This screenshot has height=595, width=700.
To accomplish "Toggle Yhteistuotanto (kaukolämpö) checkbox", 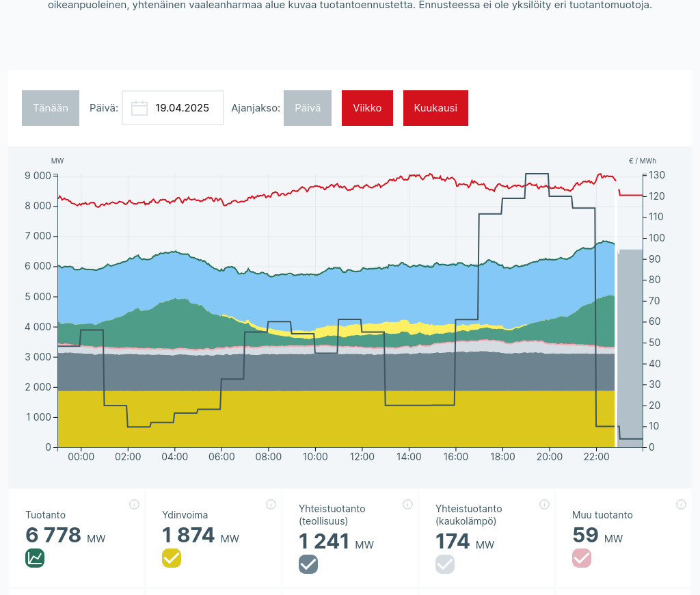I will pos(445,564).
